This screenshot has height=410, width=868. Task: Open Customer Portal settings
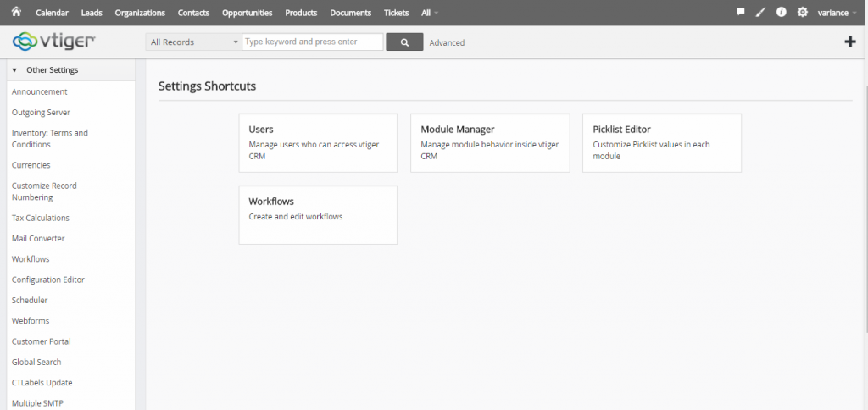point(42,341)
